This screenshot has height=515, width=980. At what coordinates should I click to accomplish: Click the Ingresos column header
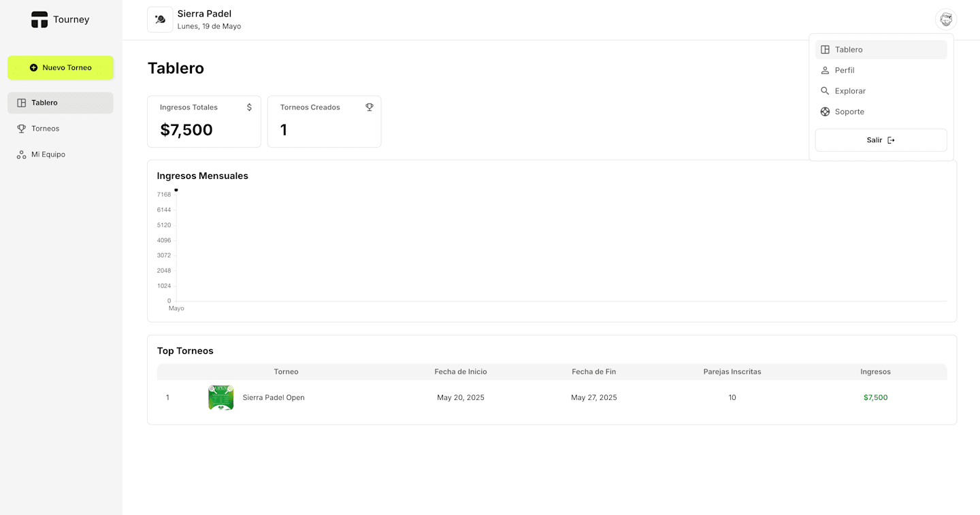tap(875, 372)
